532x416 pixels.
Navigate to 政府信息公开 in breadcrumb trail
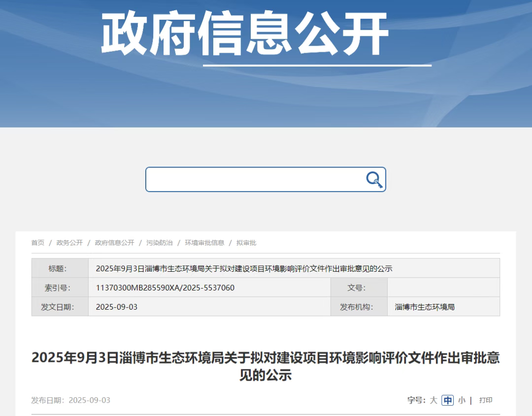tap(114, 243)
